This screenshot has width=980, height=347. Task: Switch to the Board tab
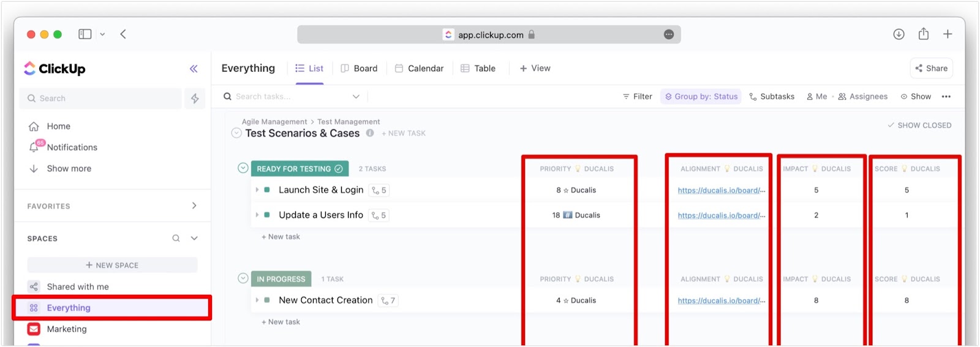(359, 69)
